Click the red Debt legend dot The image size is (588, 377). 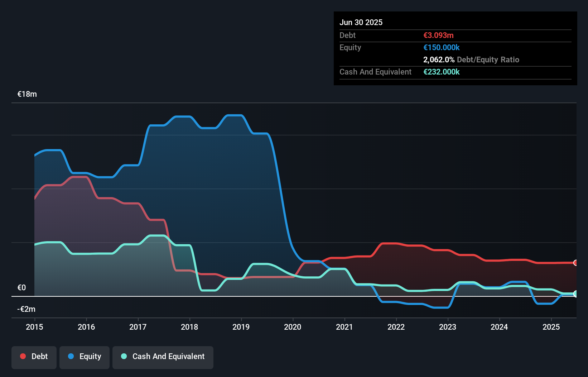tap(23, 356)
